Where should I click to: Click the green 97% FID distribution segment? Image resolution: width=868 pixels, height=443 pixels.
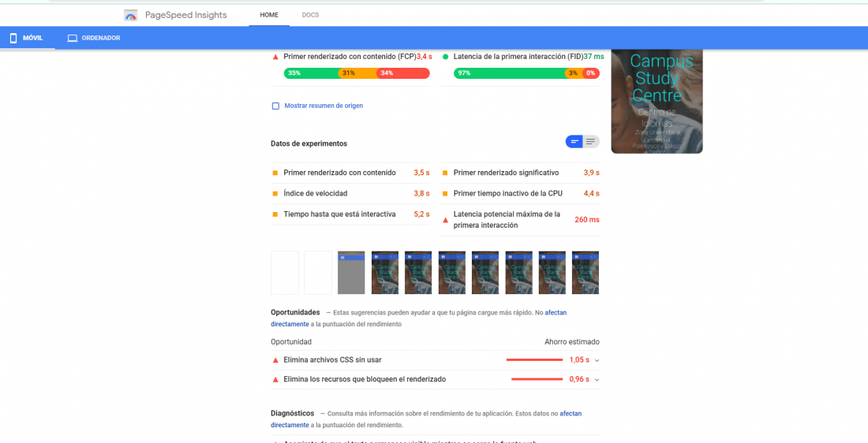point(509,73)
